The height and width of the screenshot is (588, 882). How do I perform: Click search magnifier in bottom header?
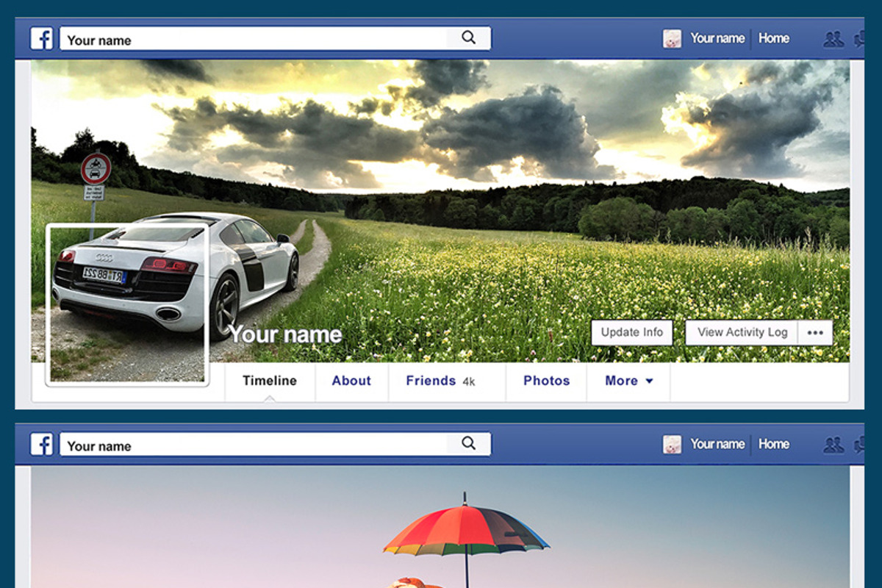[468, 443]
